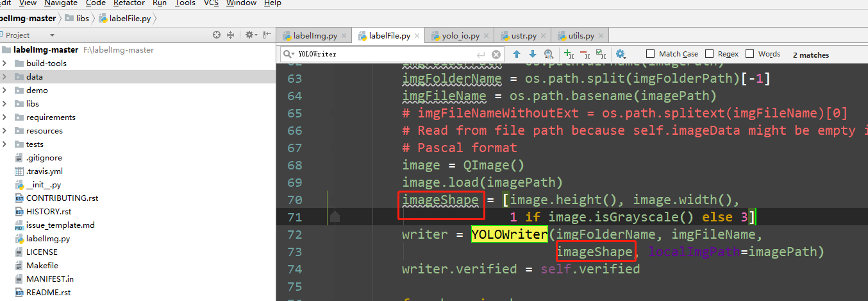Viewport: 868px width, 301px height.
Task: Click the gutter marker on line 71
Action: point(334,218)
